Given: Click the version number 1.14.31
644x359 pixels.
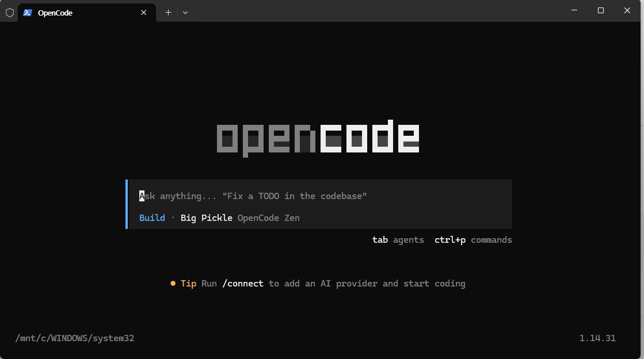Looking at the screenshot, I should (597, 338).
